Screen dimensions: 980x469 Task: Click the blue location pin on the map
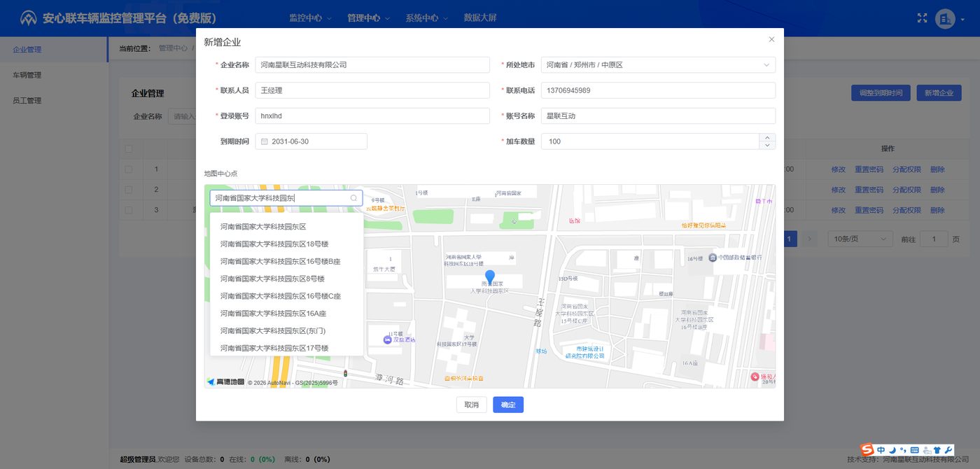(x=490, y=278)
